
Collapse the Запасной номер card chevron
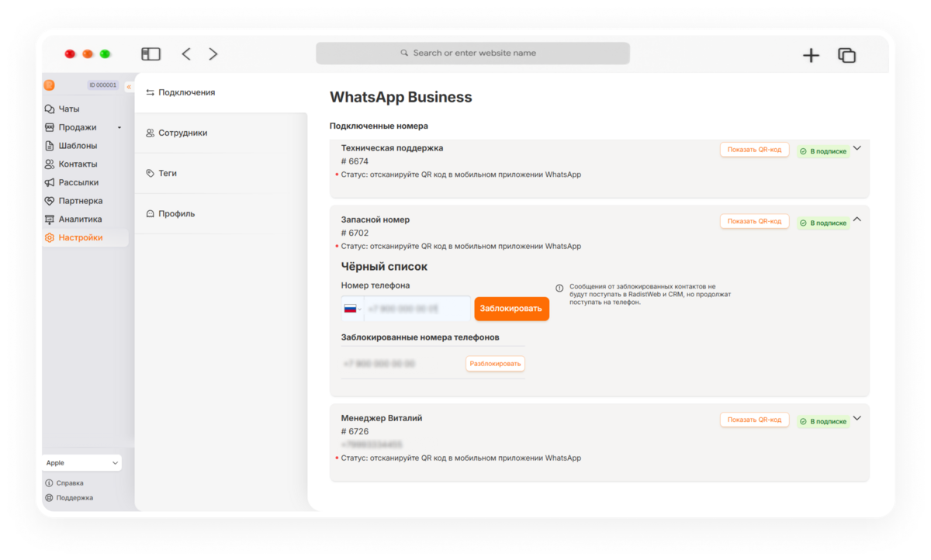(x=857, y=220)
